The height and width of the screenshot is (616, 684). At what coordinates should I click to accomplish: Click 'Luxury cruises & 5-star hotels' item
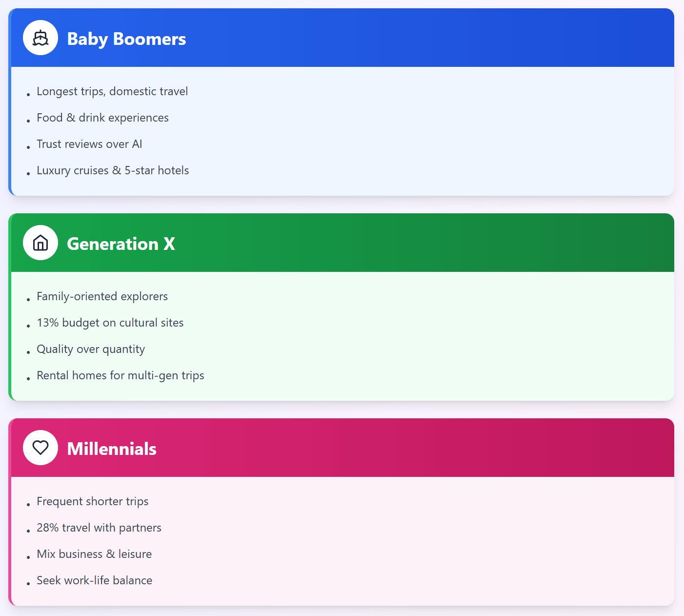(x=113, y=170)
